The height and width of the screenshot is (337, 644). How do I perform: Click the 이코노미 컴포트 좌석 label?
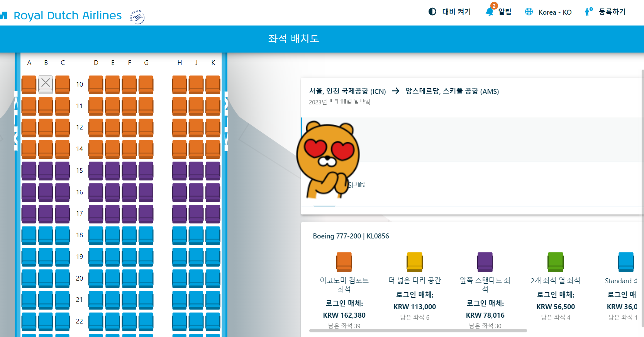[x=344, y=285]
